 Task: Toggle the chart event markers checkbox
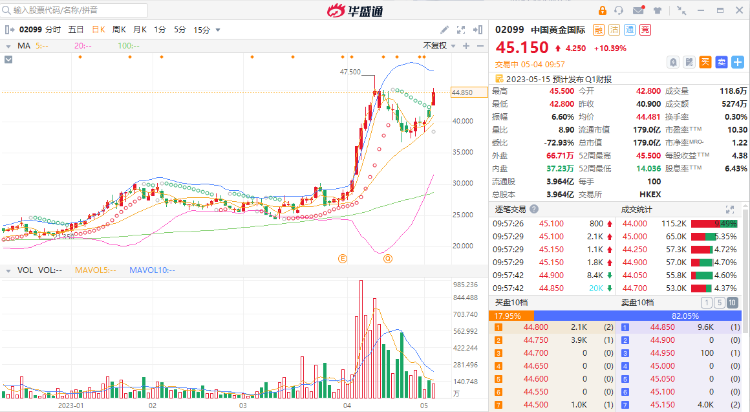point(8,59)
